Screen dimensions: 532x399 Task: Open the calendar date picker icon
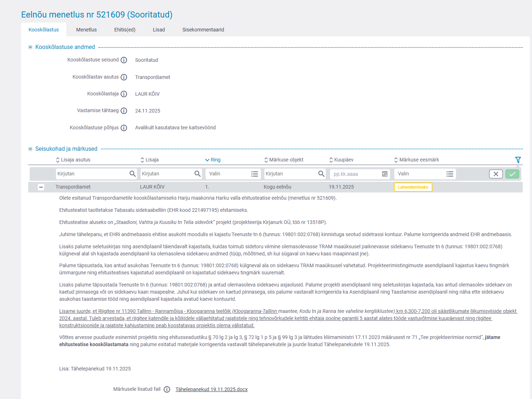pos(385,174)
